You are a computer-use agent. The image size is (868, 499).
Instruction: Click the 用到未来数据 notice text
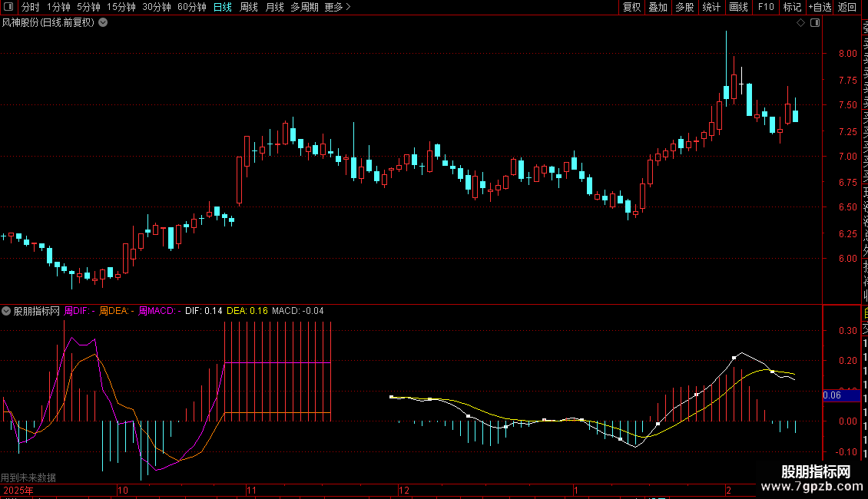click(x=28, y=478)
